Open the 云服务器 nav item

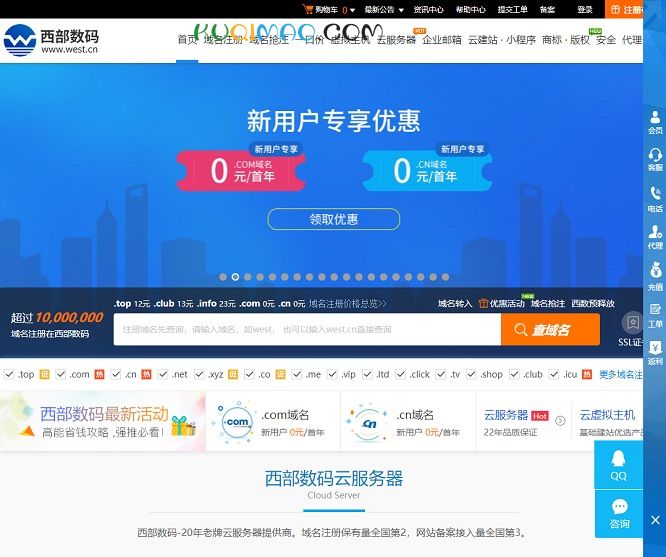click(x=396, y=40)
